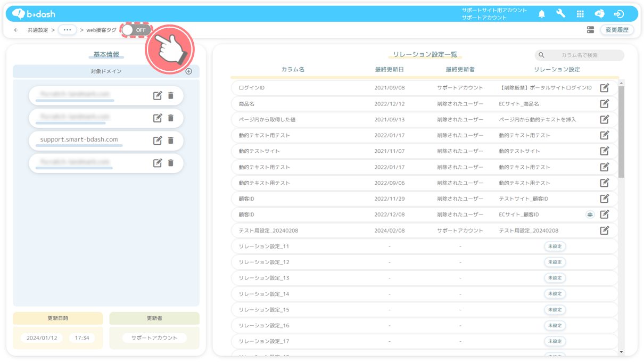Click 未設定 for リレーション設定_12
644x362 pixels.
click(555, 262)
